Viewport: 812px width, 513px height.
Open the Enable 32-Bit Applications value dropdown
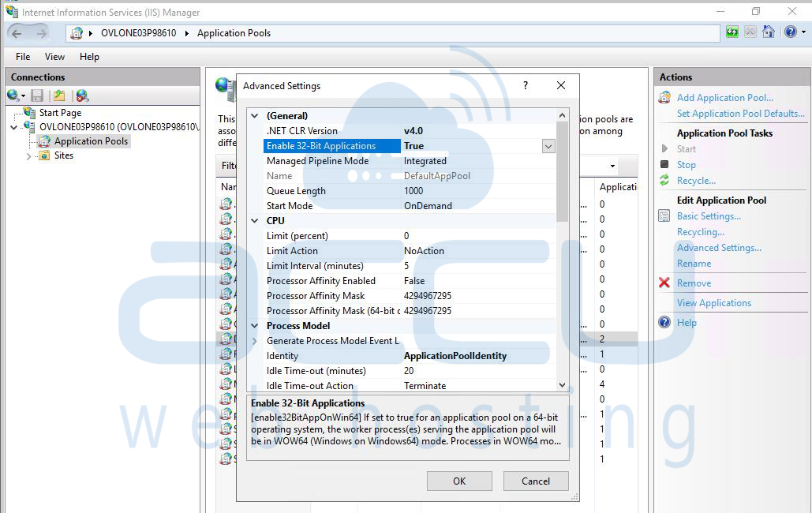(548, 146)
